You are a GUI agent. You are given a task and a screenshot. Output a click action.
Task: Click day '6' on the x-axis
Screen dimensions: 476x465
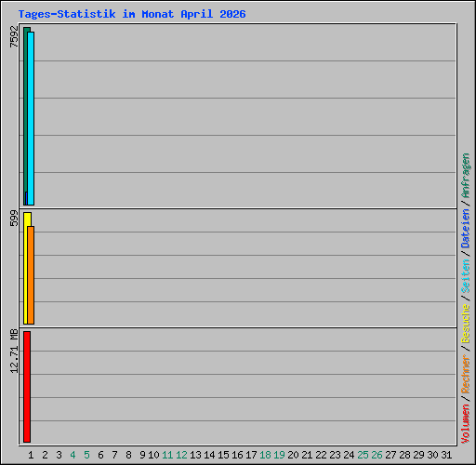[100, 455]
